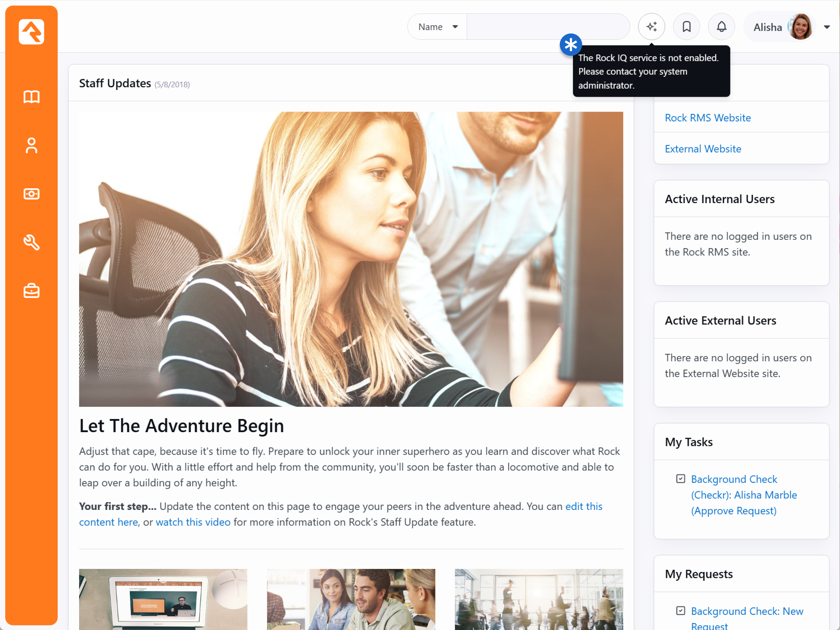Image resolution: width=840 pixels, height=630 pixels.
Task: Open the Intranet book icon in sidebar
Action: pyautogui.click(x=31, y=97)
